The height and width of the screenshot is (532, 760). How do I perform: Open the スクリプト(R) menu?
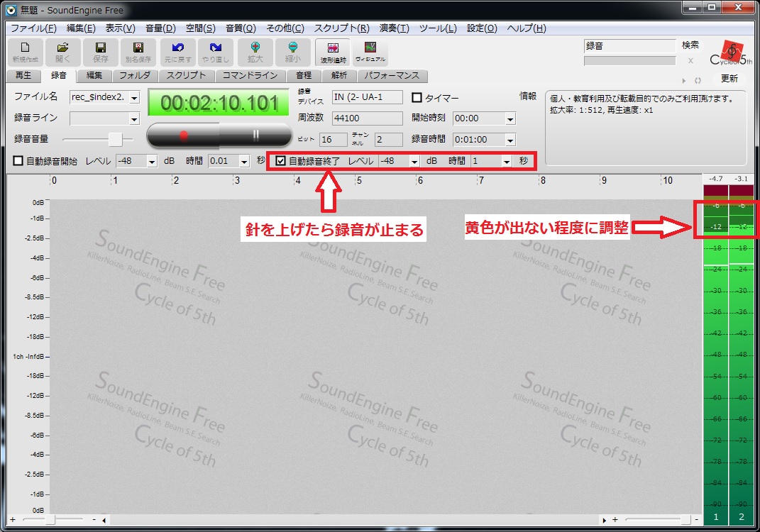coord(342,28)
